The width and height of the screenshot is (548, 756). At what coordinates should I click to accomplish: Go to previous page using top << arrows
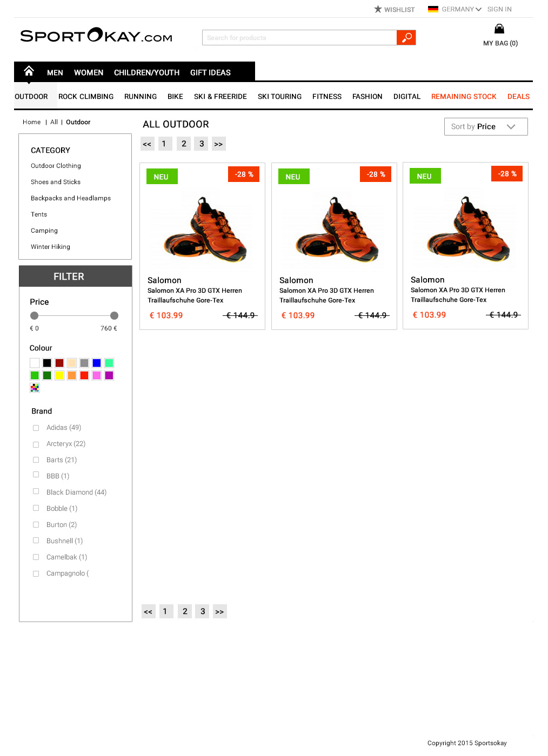click(x=147, y=144)
